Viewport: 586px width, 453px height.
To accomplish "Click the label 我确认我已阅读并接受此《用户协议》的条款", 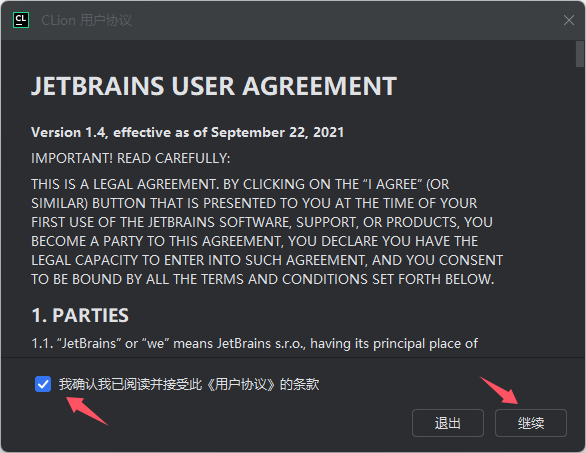I will (189, 384).
